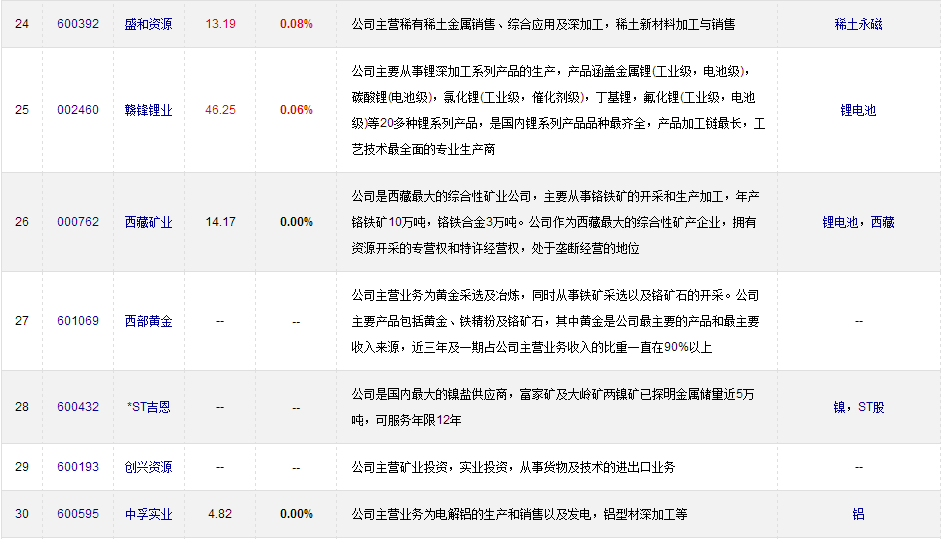Select the 西部黄金 gold mining description
The height and width of the screenshot is (539, 941).
[x=555, y=321]
